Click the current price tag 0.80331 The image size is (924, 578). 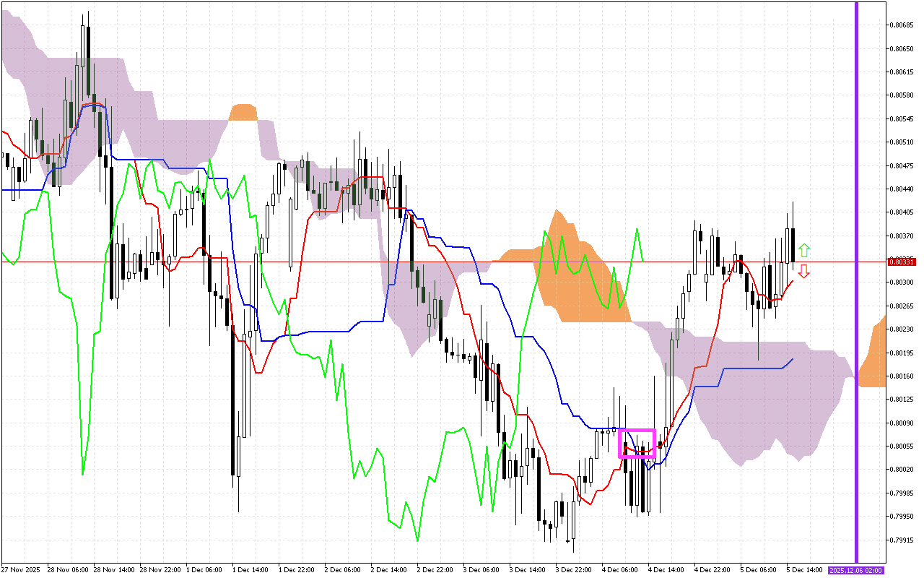(x=901, y=262)
